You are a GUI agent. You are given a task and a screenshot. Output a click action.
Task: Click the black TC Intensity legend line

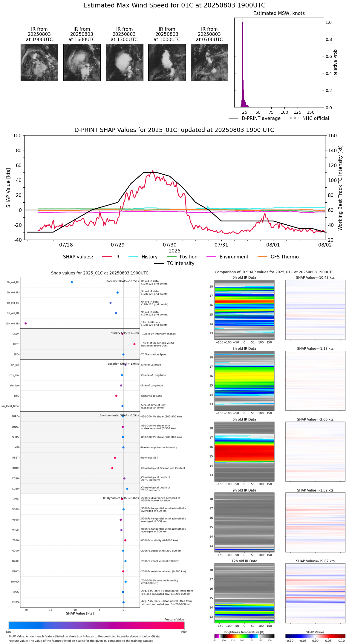pyautogui.click(x=159, y=263)
